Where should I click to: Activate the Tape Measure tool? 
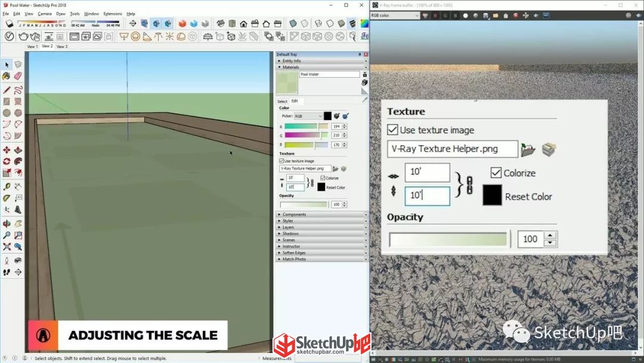(x=7, y=187)
